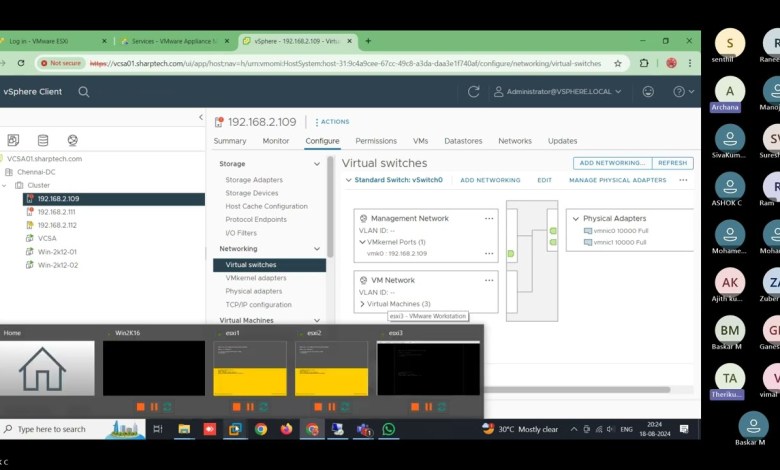
Task: Open Host Cache Configuration
Action: (266, 206)
